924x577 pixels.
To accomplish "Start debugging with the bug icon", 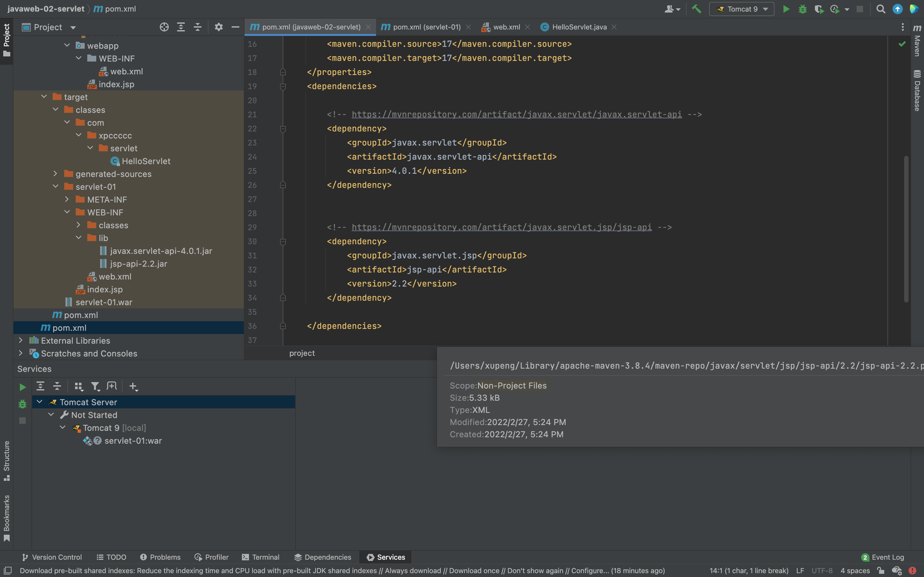I will coord(802,9).
